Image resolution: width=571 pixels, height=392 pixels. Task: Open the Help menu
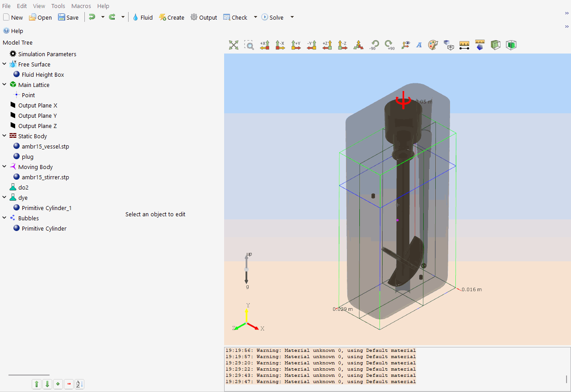coord(103,6)
